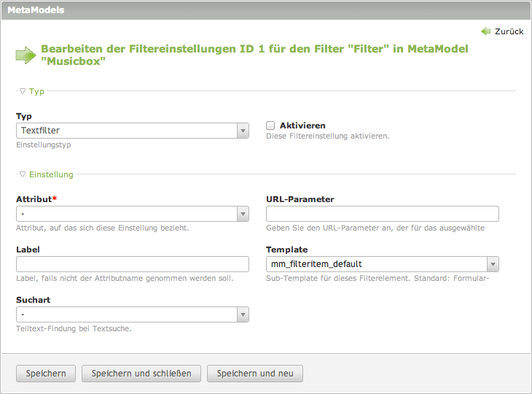532x394 pixels.
Task: Open the Suchart dropdown
Action: coord(133,314)
